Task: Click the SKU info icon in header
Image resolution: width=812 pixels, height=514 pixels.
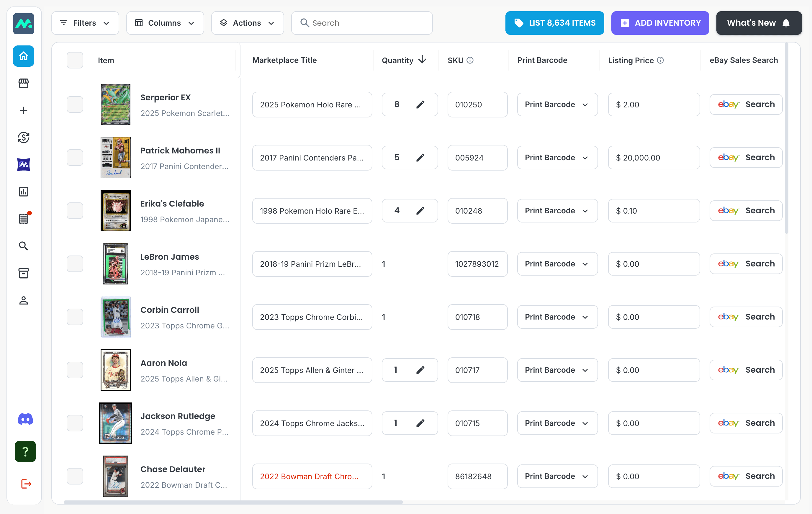Action: pos(470,60)
